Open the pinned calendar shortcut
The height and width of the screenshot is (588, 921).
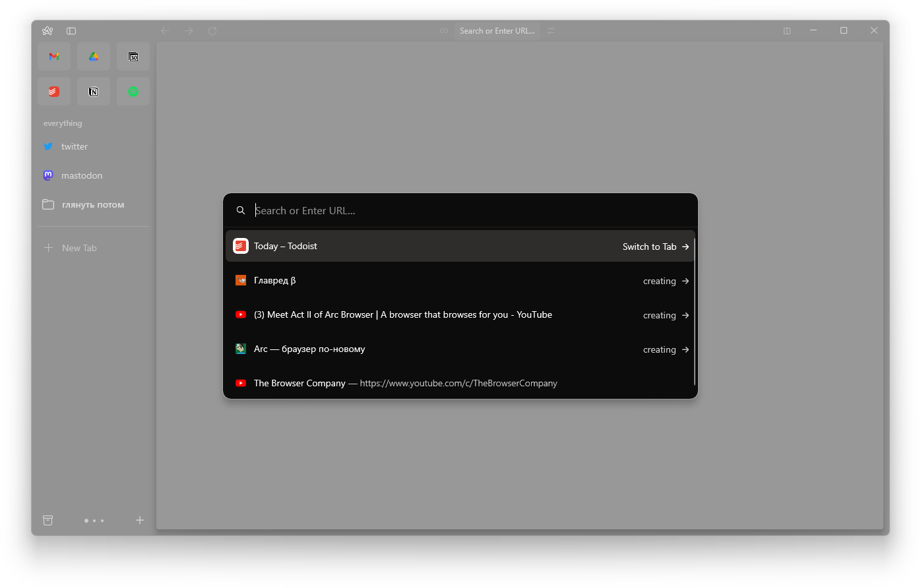pos(133,57)
